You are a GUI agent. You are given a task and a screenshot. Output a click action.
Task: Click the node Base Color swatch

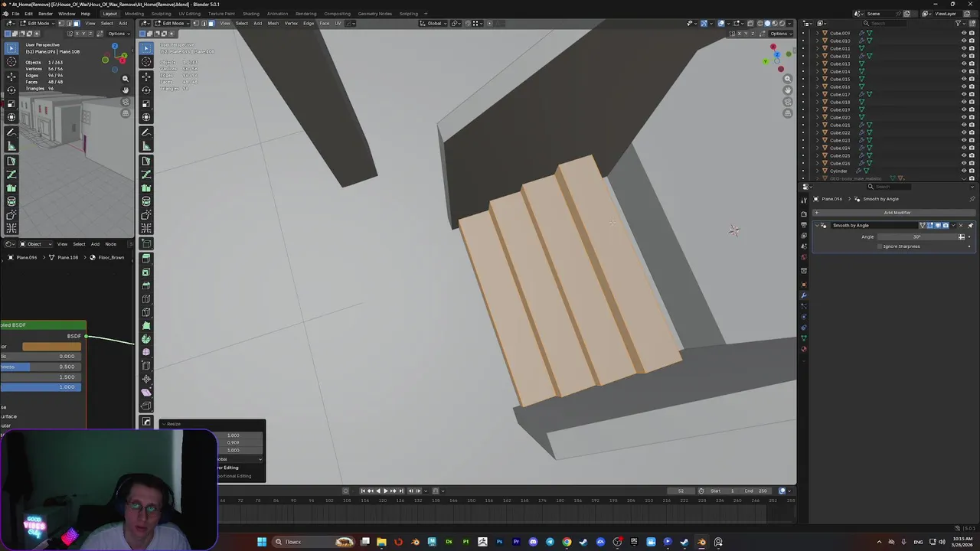click(x=51, y=347)
